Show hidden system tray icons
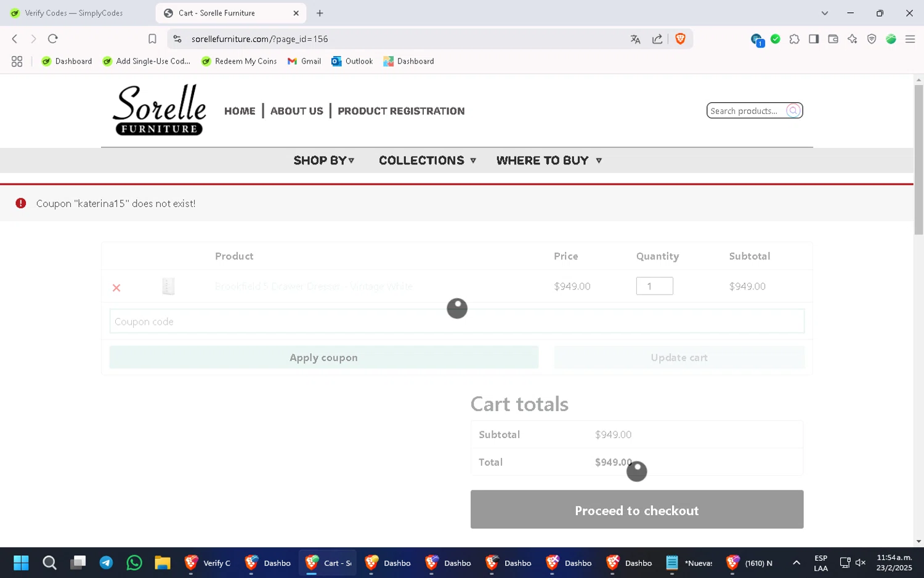This screenshot has width=924, height=578. pyautogui.click(x=796, y=563)
